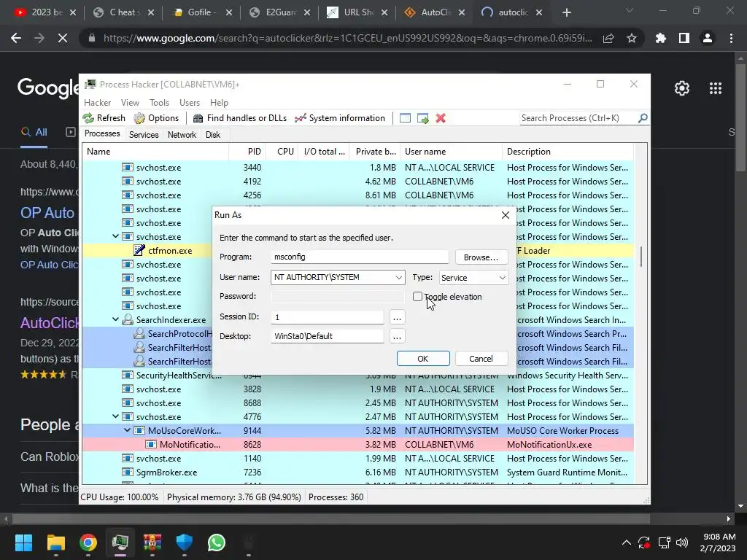Confirm Run As with OK
The image size is (747, 560).
point(423,359)
